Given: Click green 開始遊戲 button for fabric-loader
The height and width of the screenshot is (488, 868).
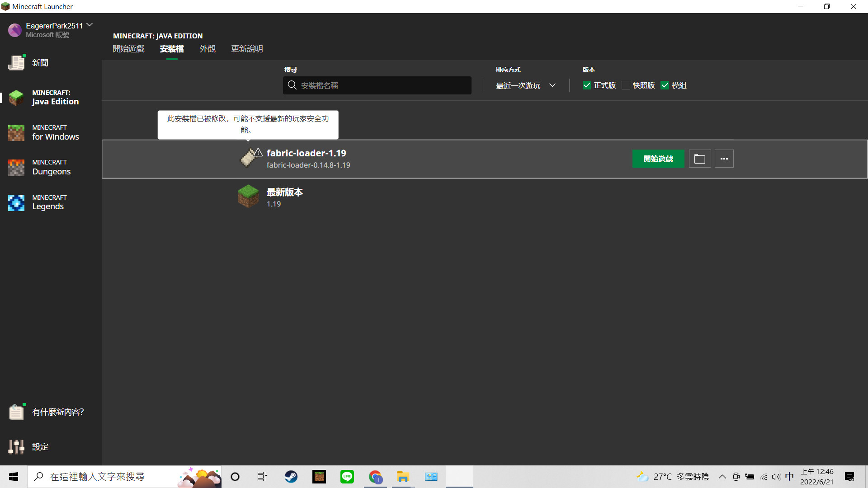Looking at the screenshot, I should (x=658, y=159).
